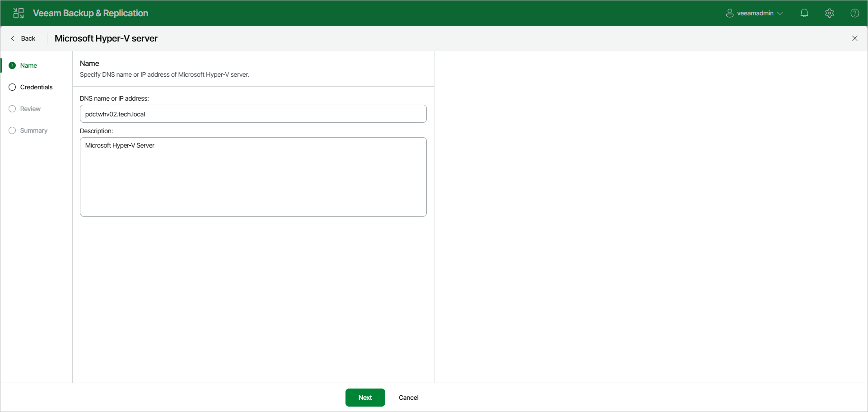Click 'Specify DNS name or IP address' instruction text
This screenshot has width=868, height=412.
click(x=164, y=74)
